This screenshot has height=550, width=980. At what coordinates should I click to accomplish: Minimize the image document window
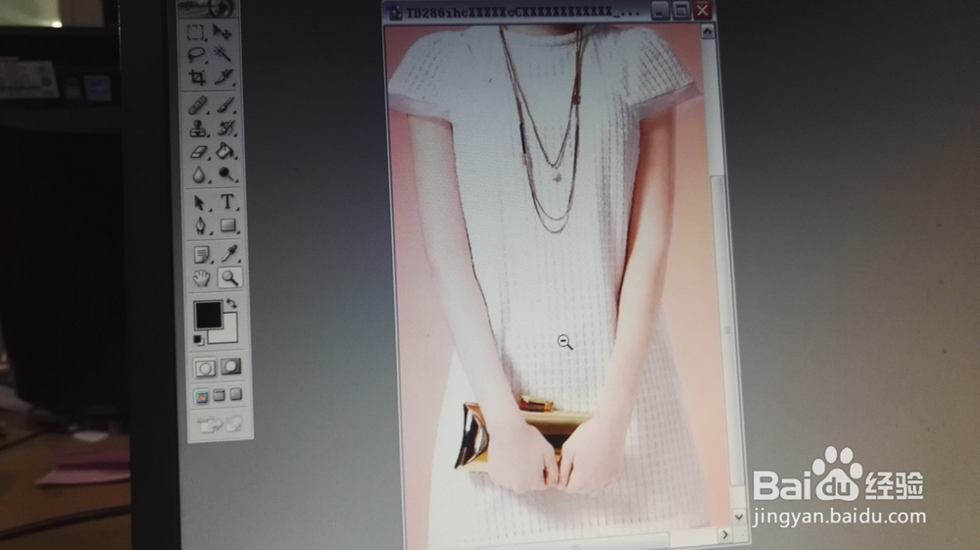660,11
